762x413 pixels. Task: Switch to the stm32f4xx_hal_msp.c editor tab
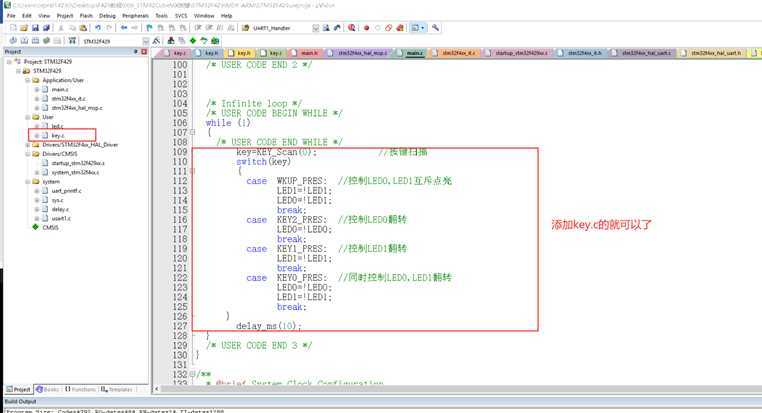pyautogui.click(x=359, y=53)
